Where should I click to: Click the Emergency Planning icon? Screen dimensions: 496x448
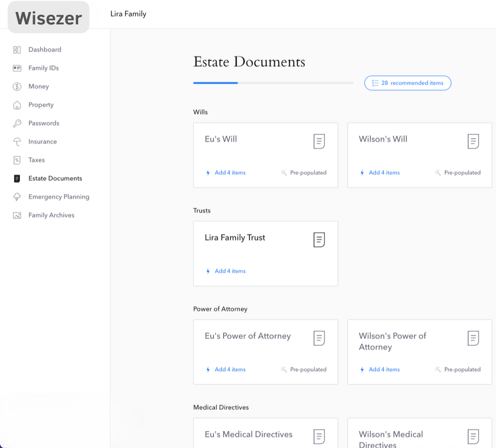point(17,197)
